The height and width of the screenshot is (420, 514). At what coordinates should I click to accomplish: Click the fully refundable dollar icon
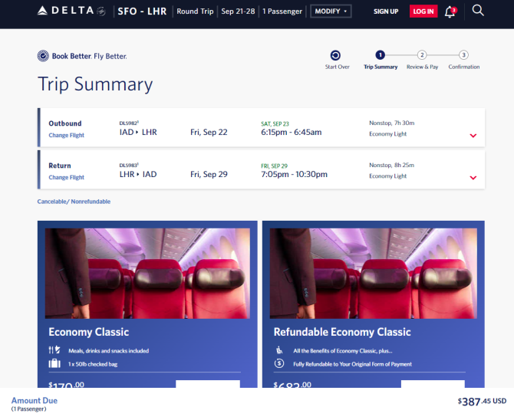coord(279,363)
